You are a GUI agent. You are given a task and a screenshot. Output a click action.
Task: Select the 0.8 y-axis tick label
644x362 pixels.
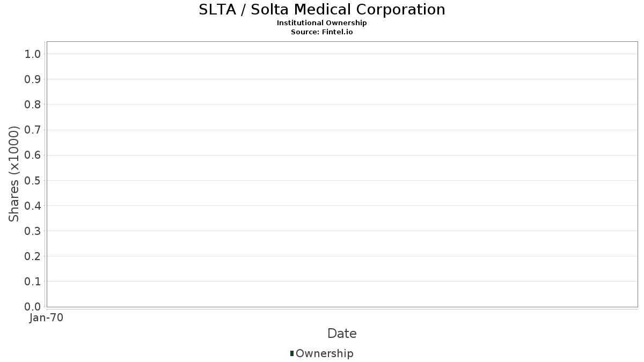33,105
